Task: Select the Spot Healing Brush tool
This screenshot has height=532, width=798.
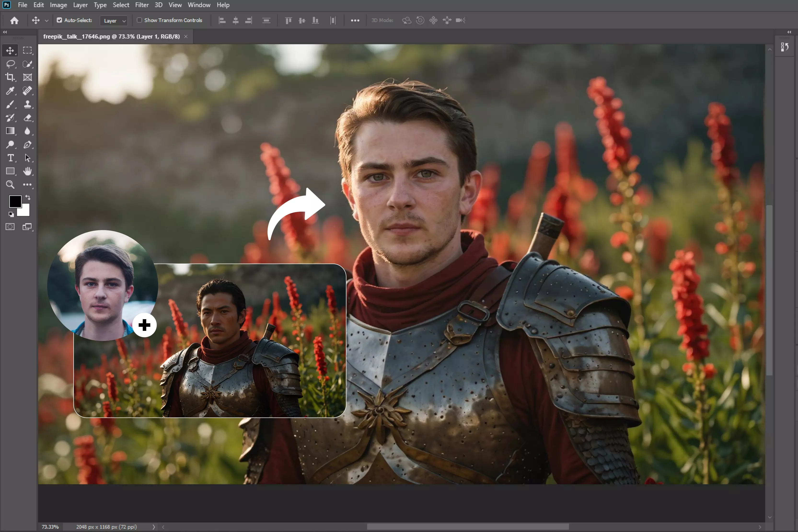Action: point(28,91)
